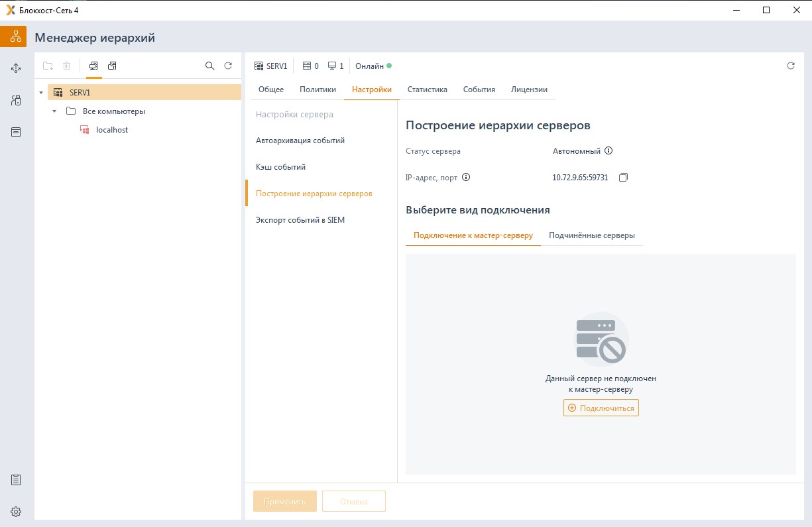Switch to the Общее tab

click(271, 89)
